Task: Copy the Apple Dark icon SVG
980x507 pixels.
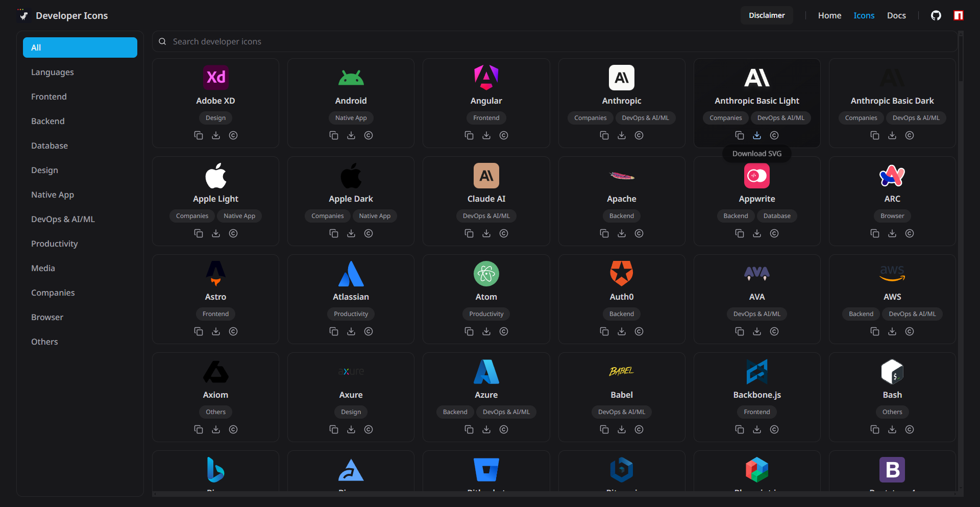Action: point(334,233)
